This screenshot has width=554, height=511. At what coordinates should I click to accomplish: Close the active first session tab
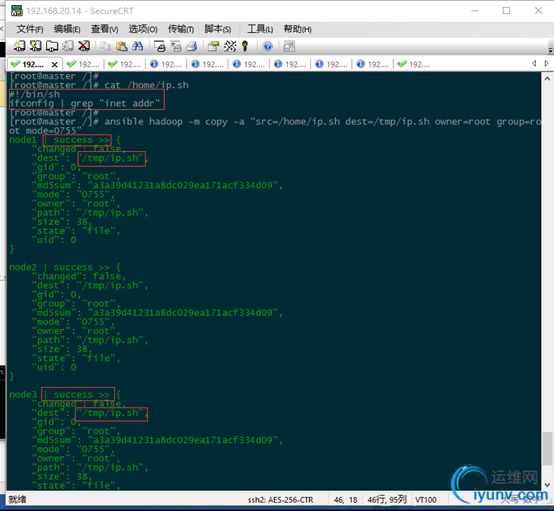pos(54,64)
